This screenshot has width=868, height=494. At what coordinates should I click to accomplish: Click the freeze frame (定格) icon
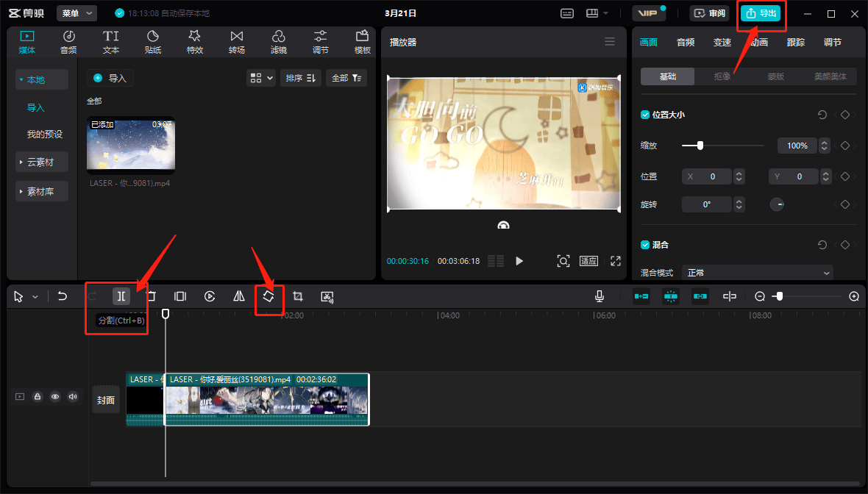click(x=180, y=296)
